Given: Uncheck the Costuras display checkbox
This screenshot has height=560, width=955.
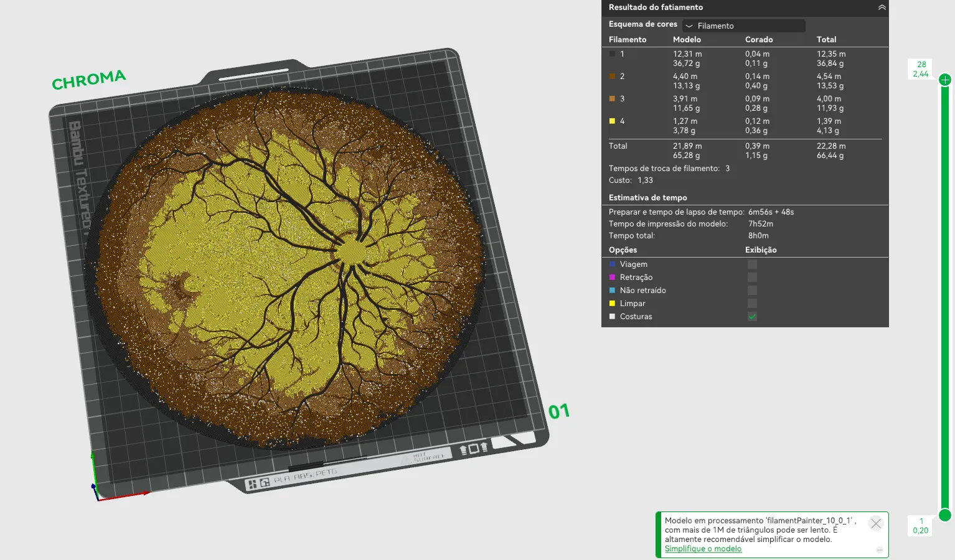Looking at the screenshot, I should [x=752, y=317].
